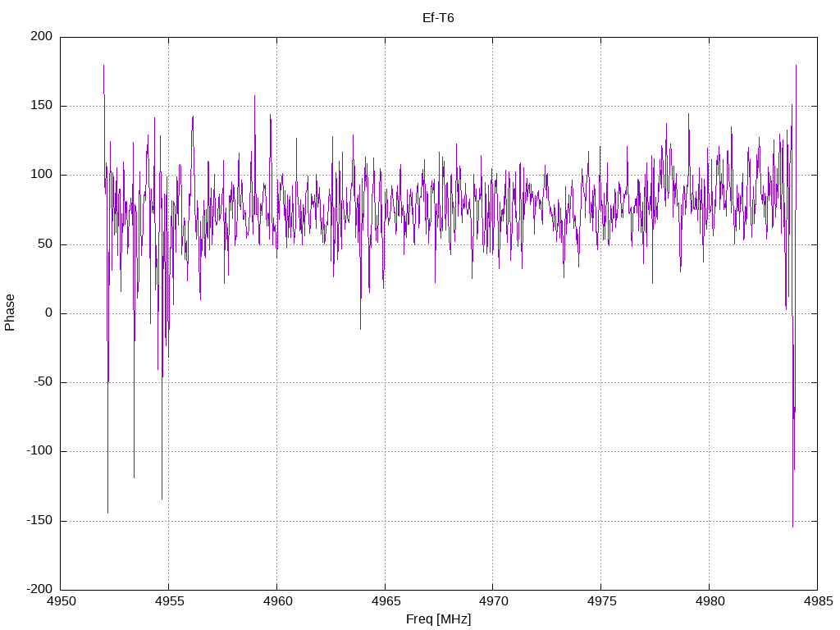This screenshot has width=840, height=630.
Task: Click y-axis tick label 50
Action: [46, 244]
